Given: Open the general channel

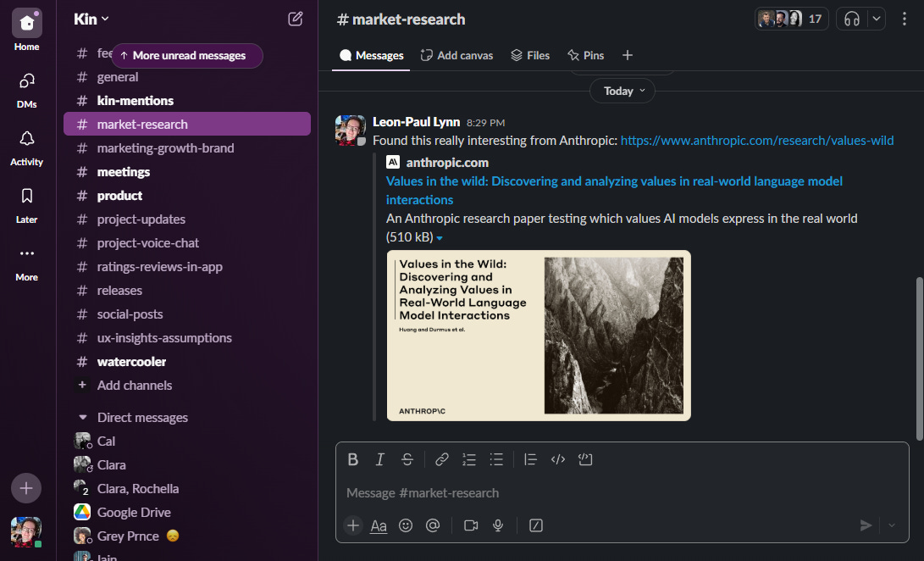Looking at the screenshot, I should pos(187,77).
